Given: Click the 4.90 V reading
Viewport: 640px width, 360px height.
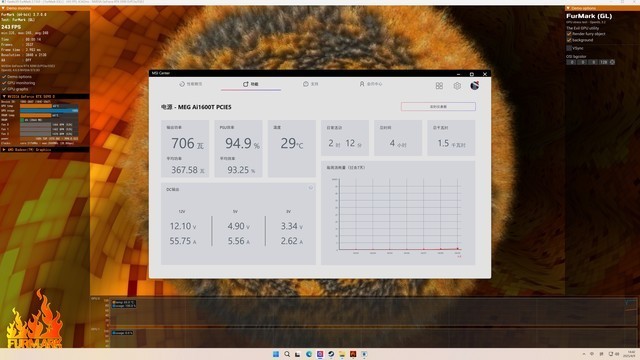Looking at the screenshot, I should (238, 226).
